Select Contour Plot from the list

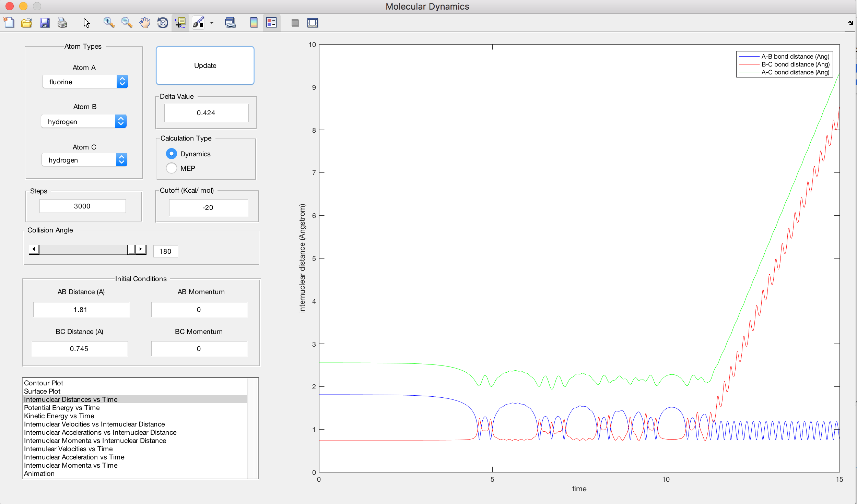coord(44,383)
